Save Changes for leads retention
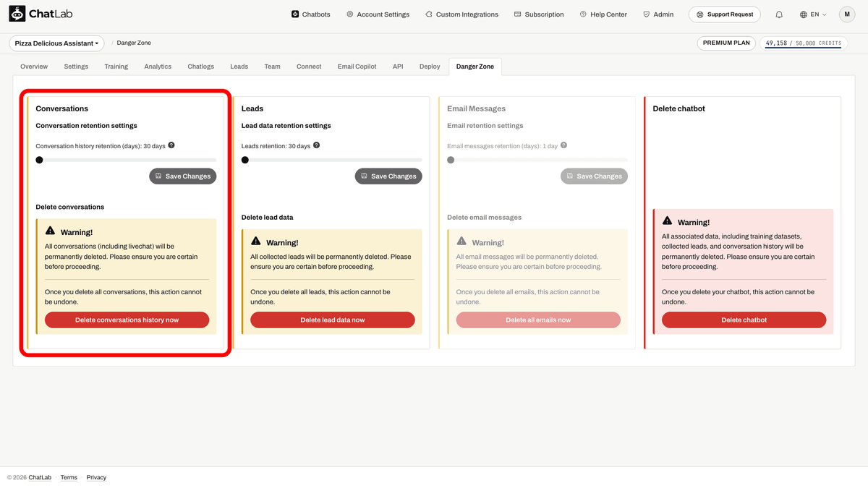The image size is (868, 488). (388, 176)
